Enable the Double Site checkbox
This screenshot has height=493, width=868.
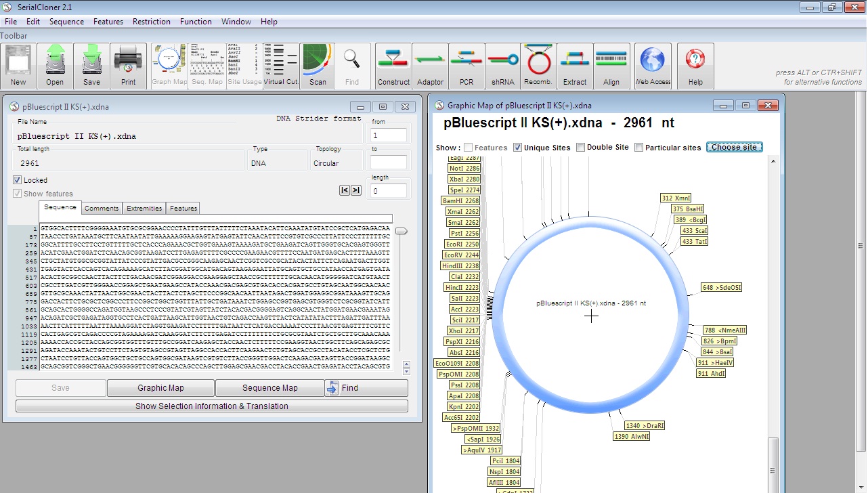(x=581, y=148)
